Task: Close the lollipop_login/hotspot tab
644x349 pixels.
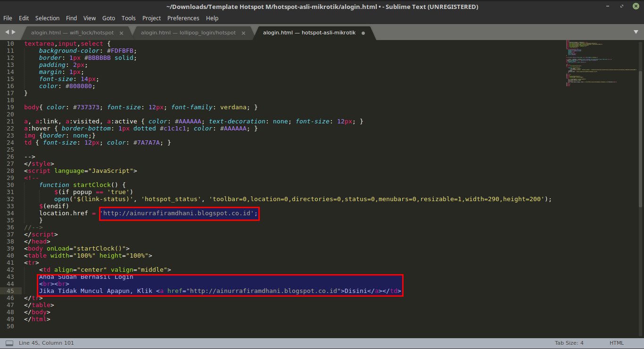Action: click(243, 33)
